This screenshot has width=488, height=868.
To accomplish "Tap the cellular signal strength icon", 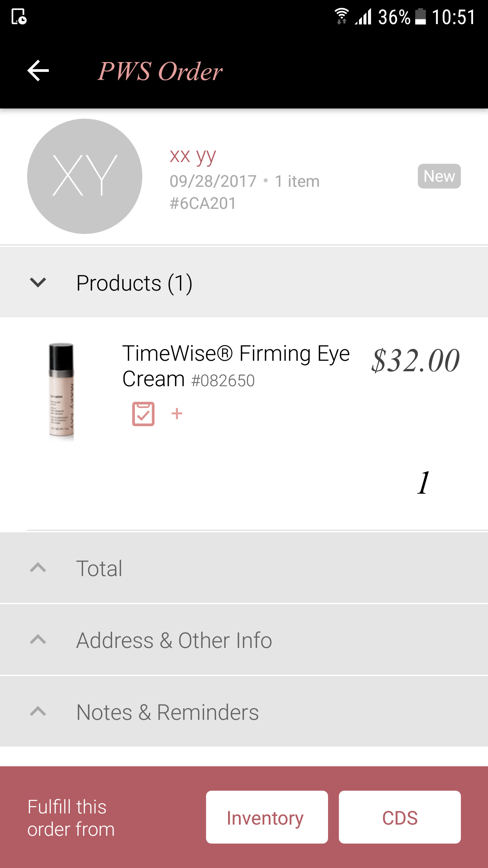I will [363, 17].
